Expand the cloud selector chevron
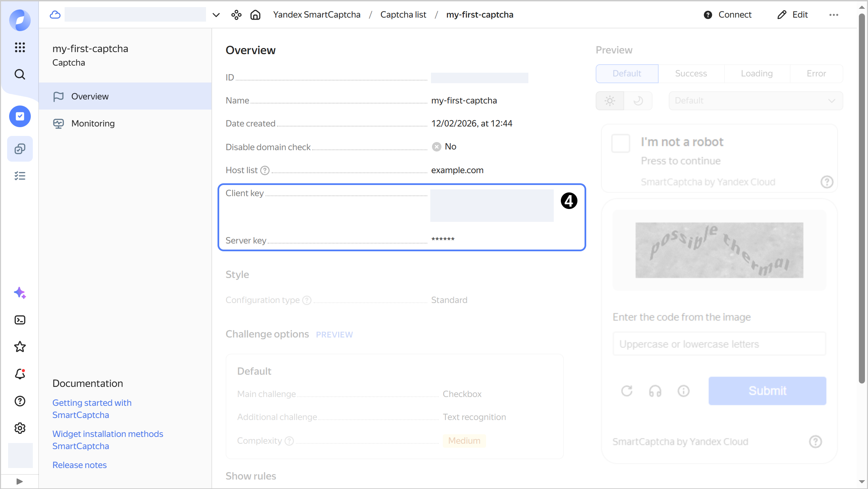The image size is (868, 489). [x=216, y=15]
